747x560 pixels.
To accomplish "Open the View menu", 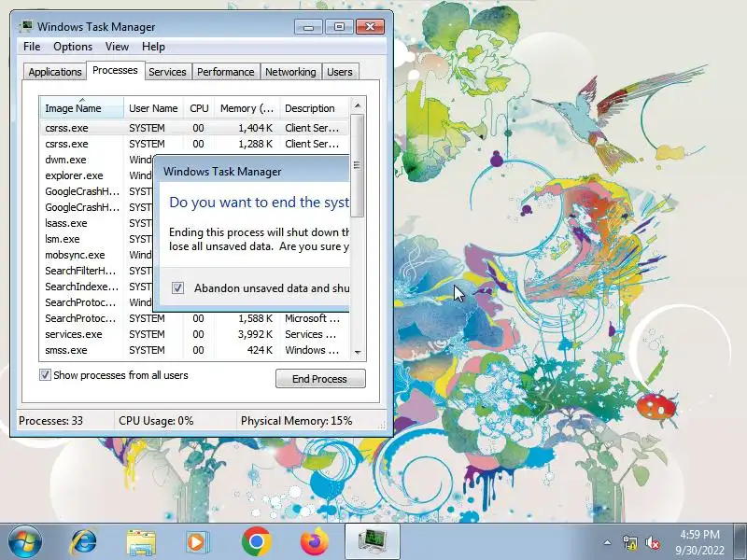I will [118, 47].
